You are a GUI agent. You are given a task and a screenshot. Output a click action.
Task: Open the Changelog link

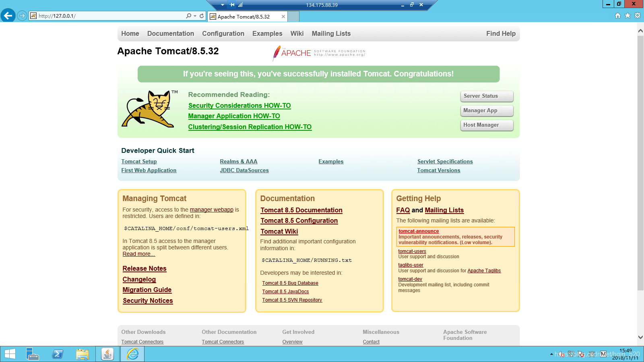point(139,279)
